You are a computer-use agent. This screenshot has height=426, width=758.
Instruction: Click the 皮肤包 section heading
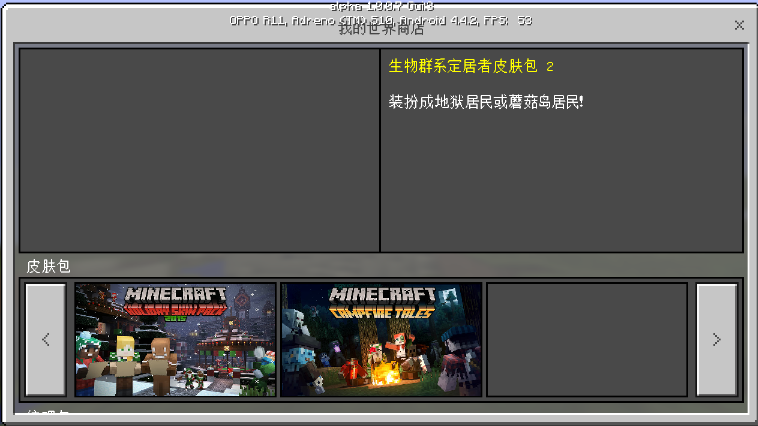tap(49, 266)
